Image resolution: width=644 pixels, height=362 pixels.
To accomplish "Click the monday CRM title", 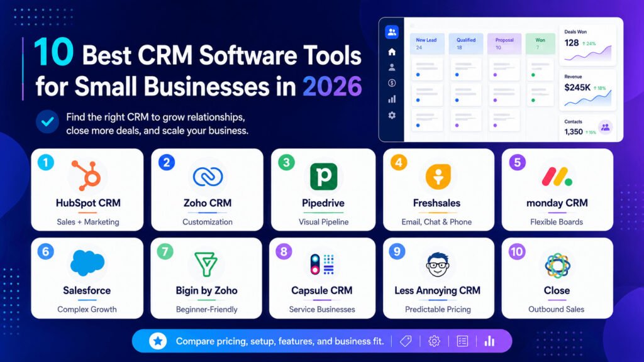I will click(557, 203).
